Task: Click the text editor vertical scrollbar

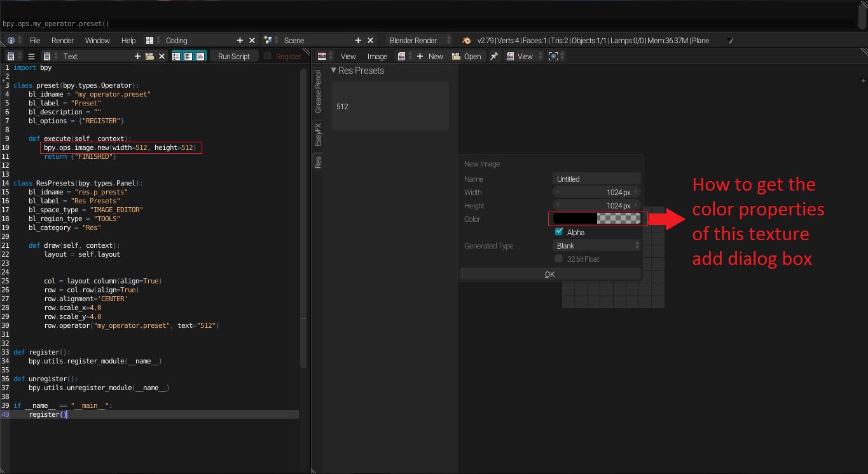Action: pos(303,219)
